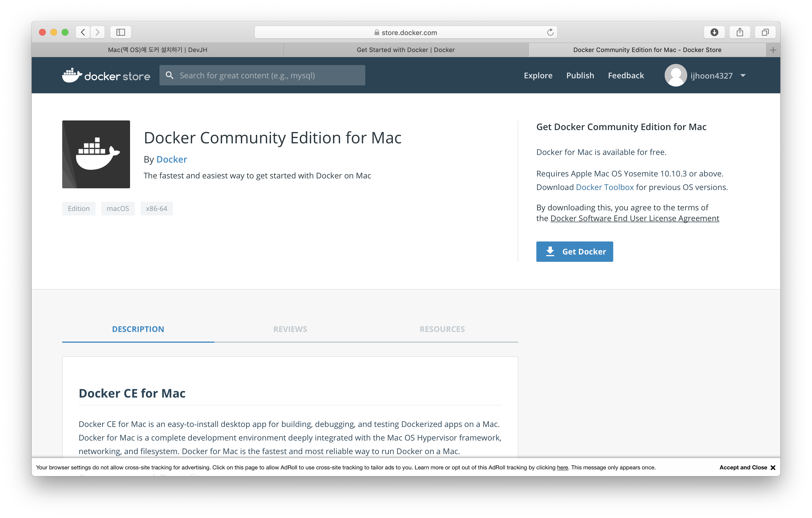Click the docker store whale logo
This screenshot has width=812, height=518.
tap(106, 75)
